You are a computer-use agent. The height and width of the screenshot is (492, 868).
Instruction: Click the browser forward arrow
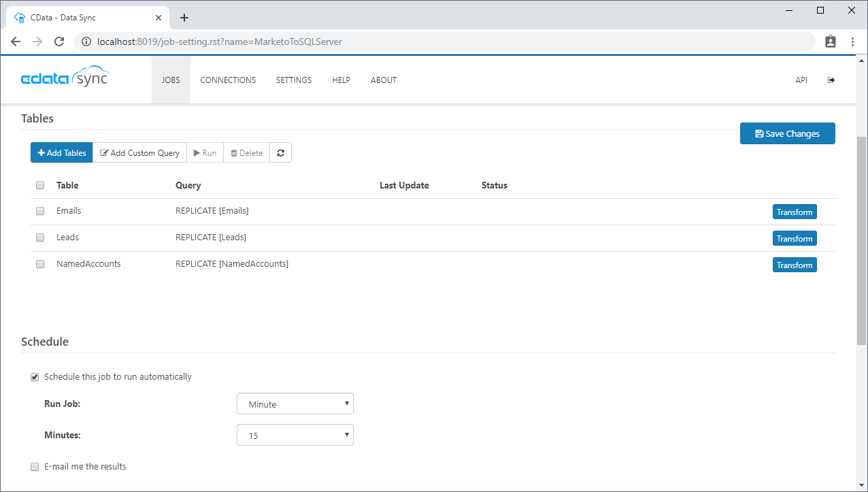pyautogui.click(x=37, y=42)
